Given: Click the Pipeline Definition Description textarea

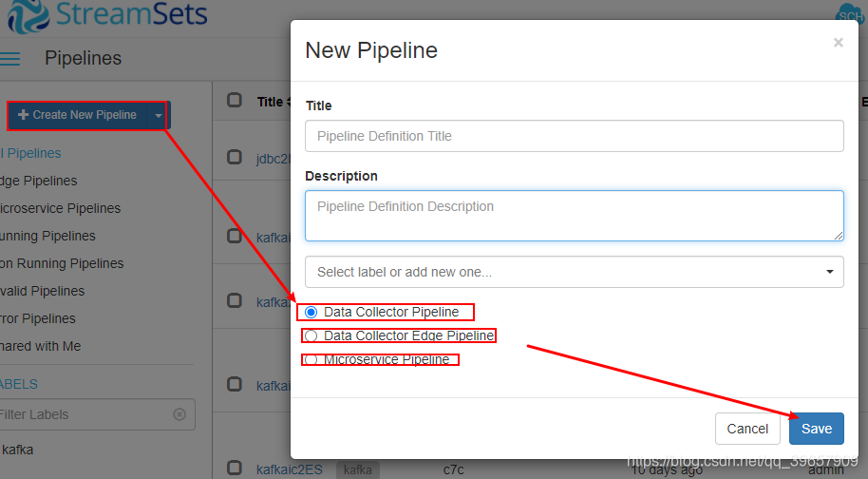Looking at the screenshot, I should click(574, 216).
